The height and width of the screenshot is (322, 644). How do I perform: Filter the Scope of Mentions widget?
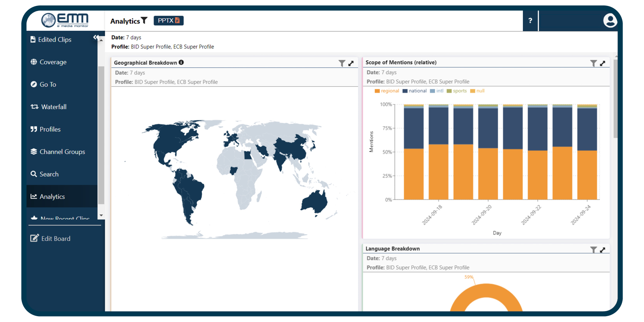[593, 63]
